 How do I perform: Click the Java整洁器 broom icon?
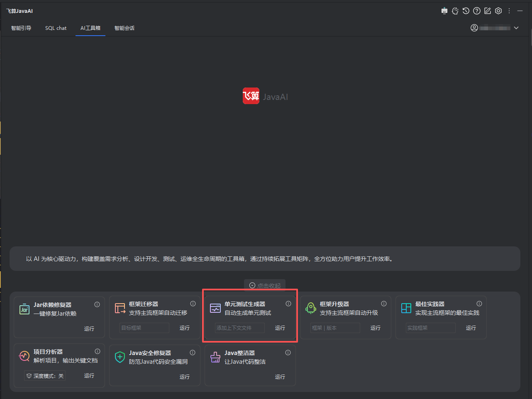[215, 357]
